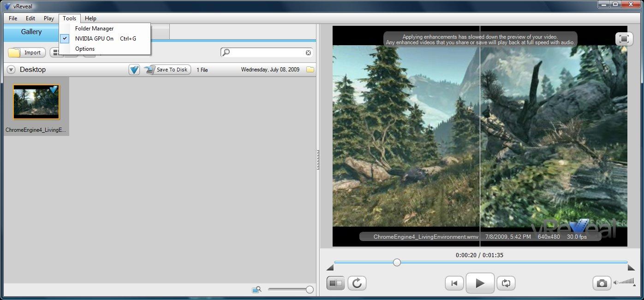Switch to the Gallery tab
Viewport: 644px width, 300px height.
tap(31, 32)
